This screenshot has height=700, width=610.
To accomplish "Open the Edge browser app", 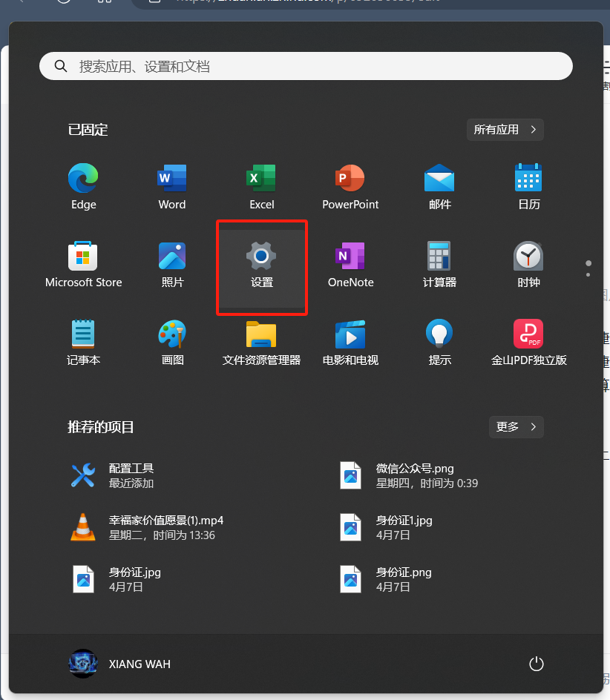I will pos(84,186).
